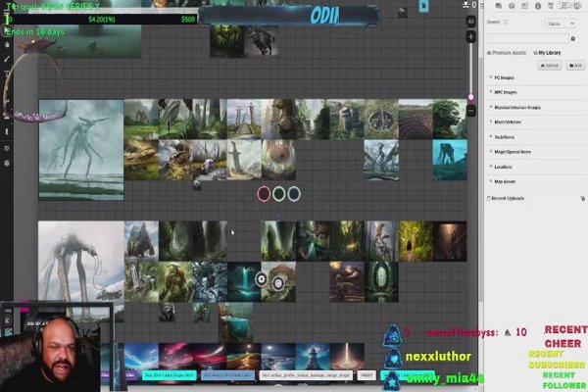Screen dimensions: 588x392
Task: Select the pink nebula scene thumbnail
Action: [x=175, y=356]
